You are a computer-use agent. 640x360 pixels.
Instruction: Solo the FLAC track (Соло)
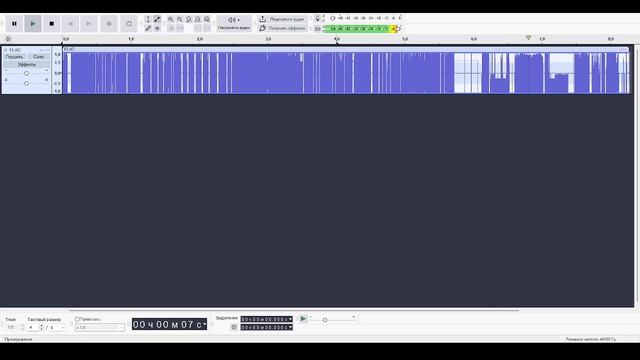click(38, 57)
